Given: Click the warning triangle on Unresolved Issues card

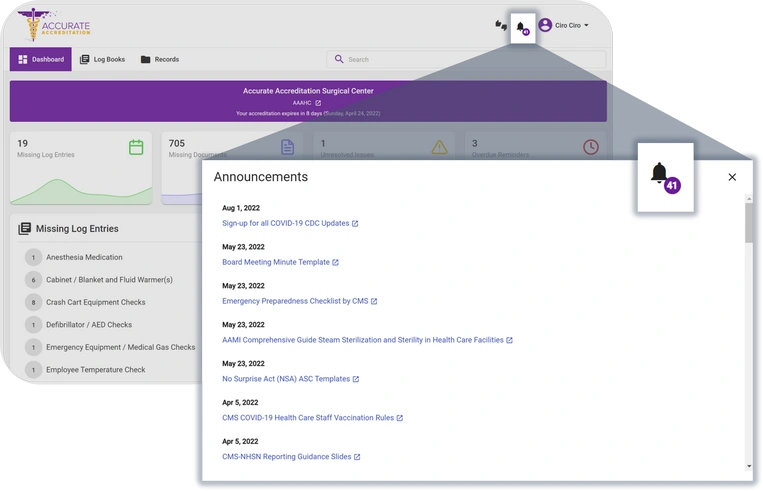Looking at the screenshot, I should pyautogui.click(x=439, y=147).
